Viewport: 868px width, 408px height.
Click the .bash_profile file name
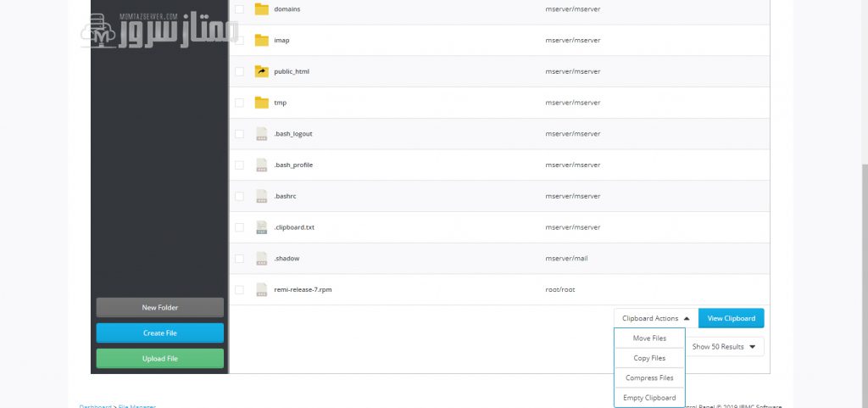coord(293,165)
